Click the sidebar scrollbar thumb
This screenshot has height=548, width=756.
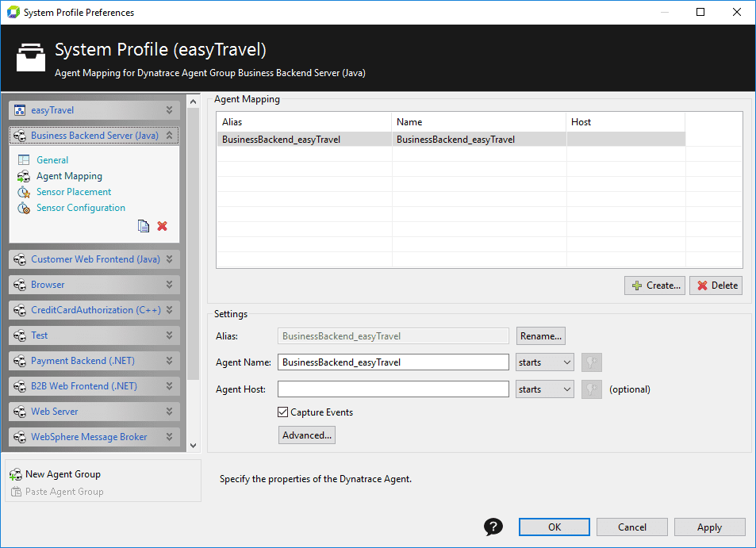click(x=194, y=243)
